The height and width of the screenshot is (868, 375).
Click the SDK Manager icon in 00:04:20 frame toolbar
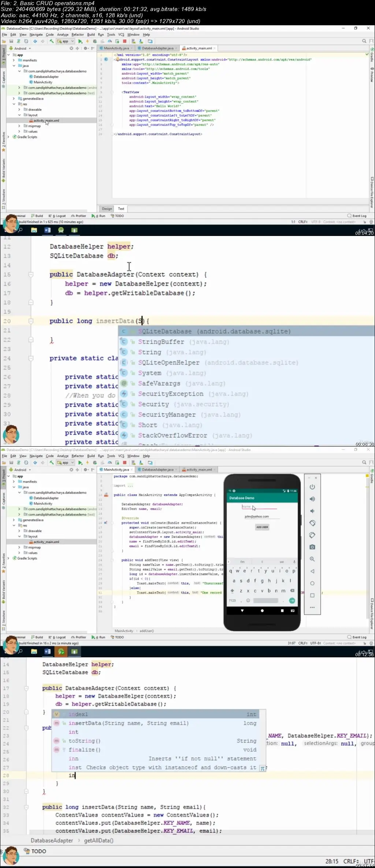click(141, 41)
